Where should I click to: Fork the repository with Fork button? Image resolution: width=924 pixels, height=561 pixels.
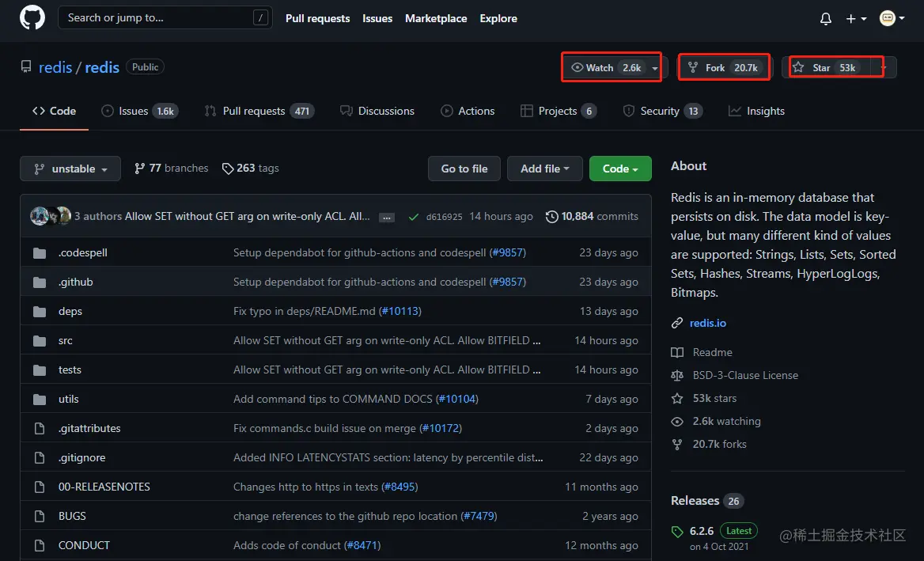point(724,68)
